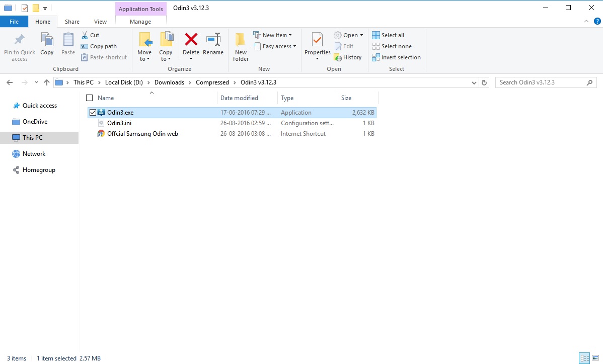Click Select all in the ribbon
The height and width of the screenshot is (364, 603).
(388, 35)
